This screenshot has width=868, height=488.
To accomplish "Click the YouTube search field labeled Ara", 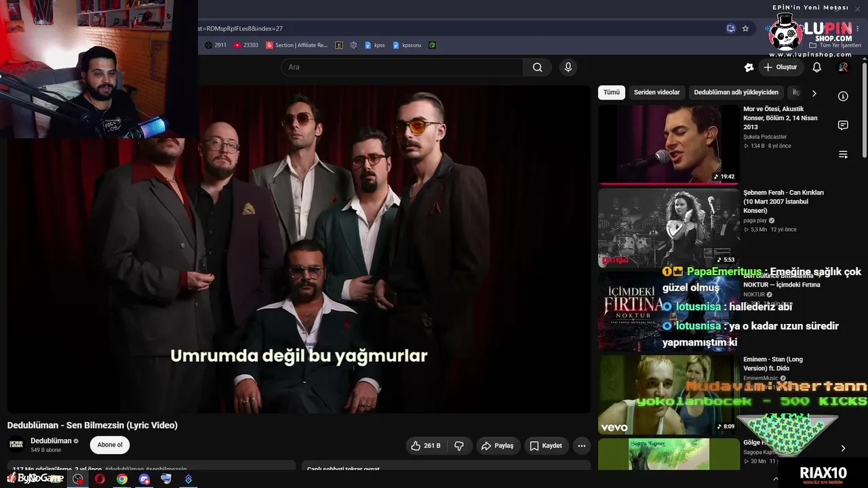I will tap(402, 67).
